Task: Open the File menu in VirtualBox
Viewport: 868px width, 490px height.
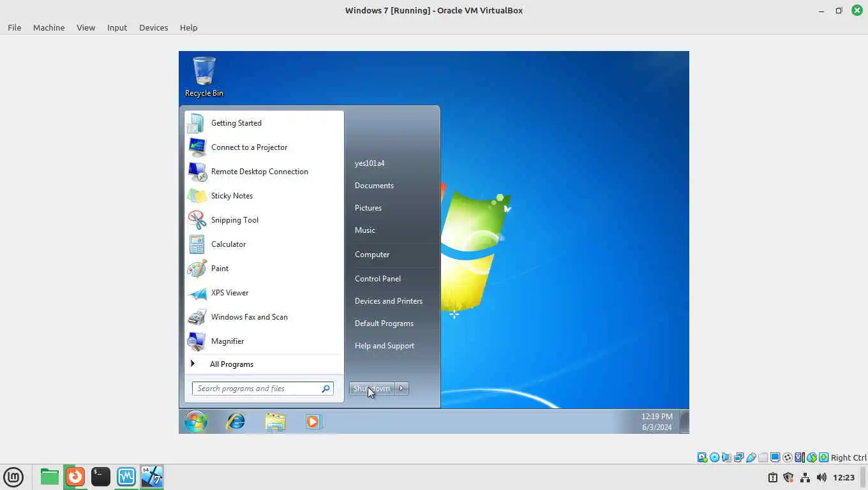Action: (x=15, y=27)
